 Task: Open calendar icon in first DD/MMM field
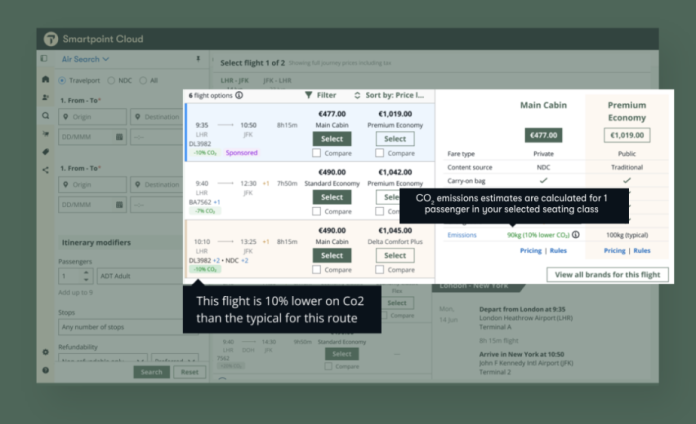(119, 137)
